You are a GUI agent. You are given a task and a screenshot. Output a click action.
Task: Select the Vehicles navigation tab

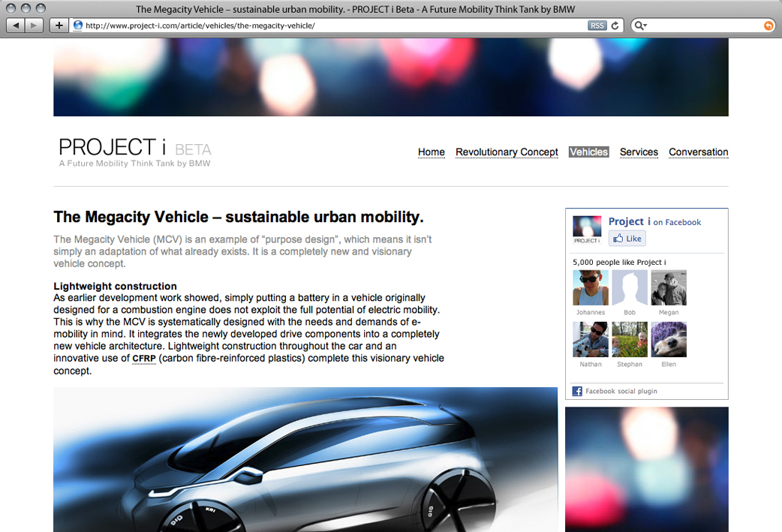(588, 152)
